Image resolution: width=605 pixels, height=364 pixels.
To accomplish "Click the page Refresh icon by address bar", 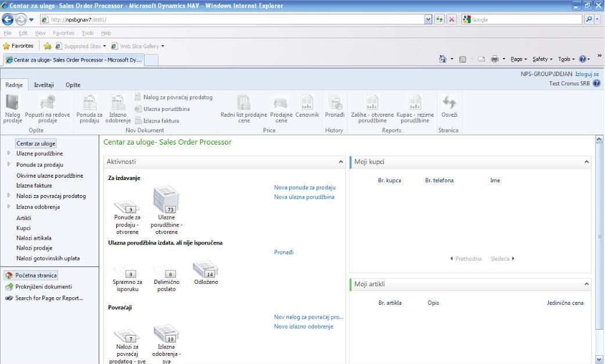I will click(x=440, y=19).
